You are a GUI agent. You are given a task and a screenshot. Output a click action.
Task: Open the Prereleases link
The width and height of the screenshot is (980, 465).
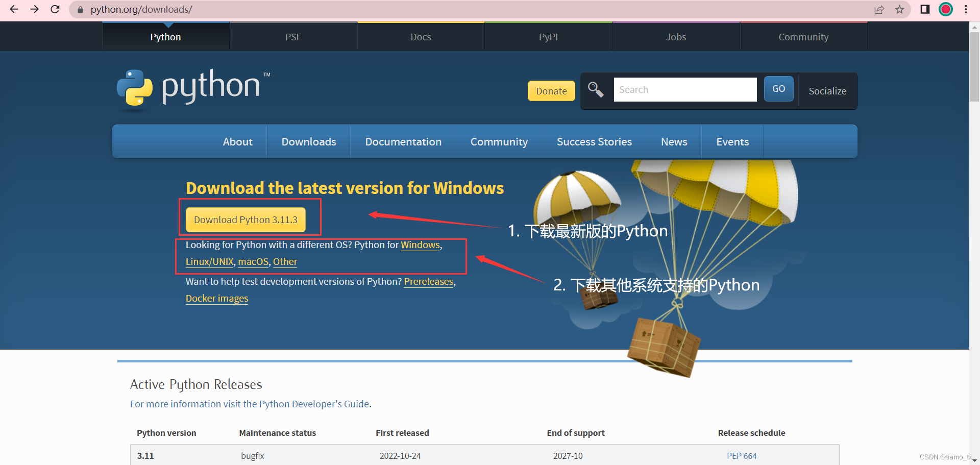click(x=429, y=282)
